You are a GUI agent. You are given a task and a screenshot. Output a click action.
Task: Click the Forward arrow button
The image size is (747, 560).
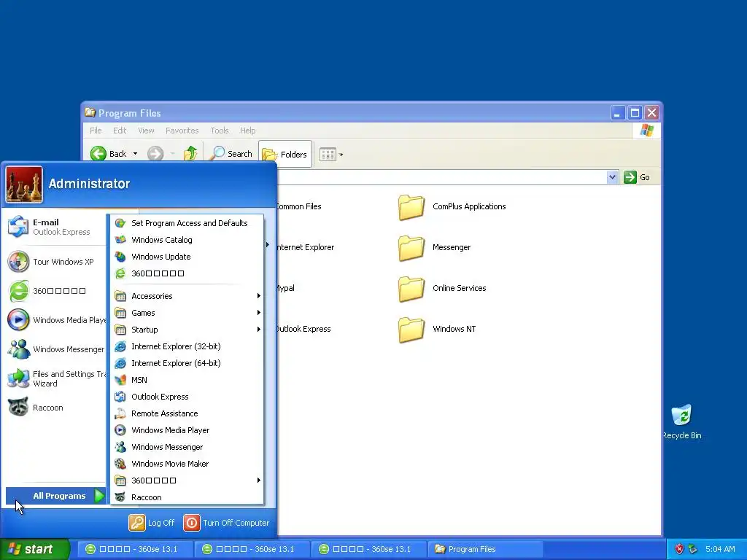(155, 153)
